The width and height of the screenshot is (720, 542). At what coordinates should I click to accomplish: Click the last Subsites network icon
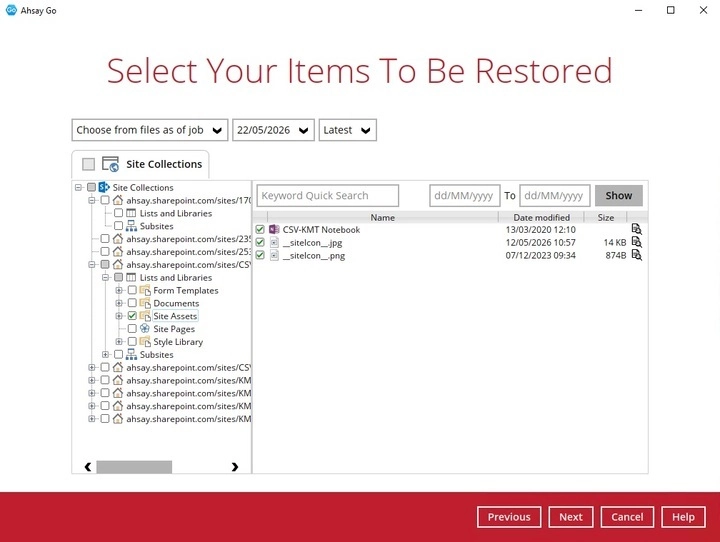[x=131, y=354]
